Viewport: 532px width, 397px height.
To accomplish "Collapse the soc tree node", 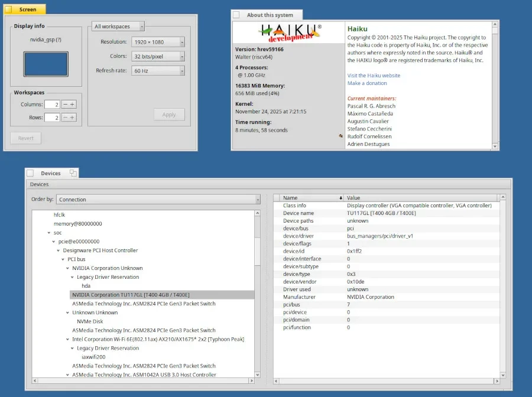I will pos(49,233).
